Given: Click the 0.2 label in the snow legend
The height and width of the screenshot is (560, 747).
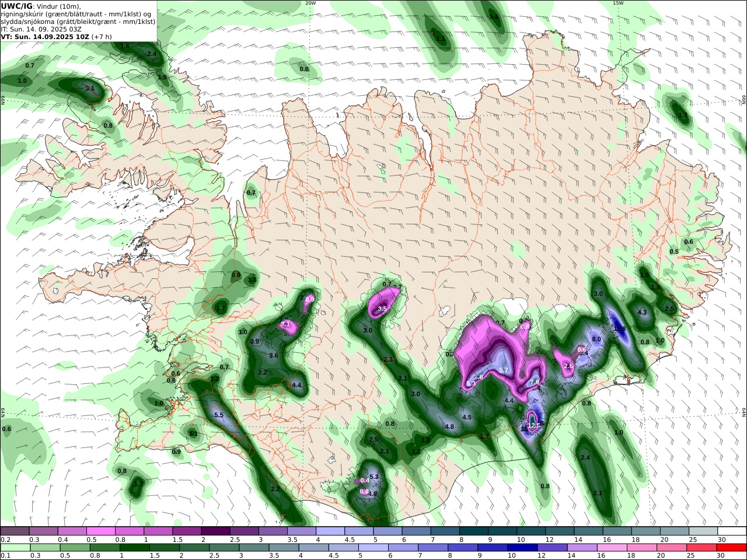Looking at the screenshot, I should click(x=4, y=540).
